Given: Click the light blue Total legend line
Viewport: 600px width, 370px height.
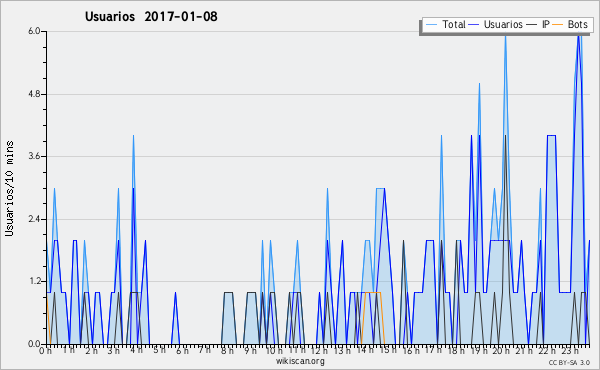Looking at the screenshot, I should pos(431,25).
